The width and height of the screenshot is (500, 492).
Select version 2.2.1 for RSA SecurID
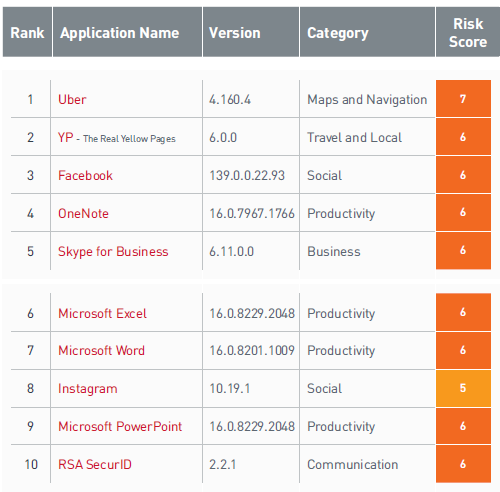tap(222, 464)
